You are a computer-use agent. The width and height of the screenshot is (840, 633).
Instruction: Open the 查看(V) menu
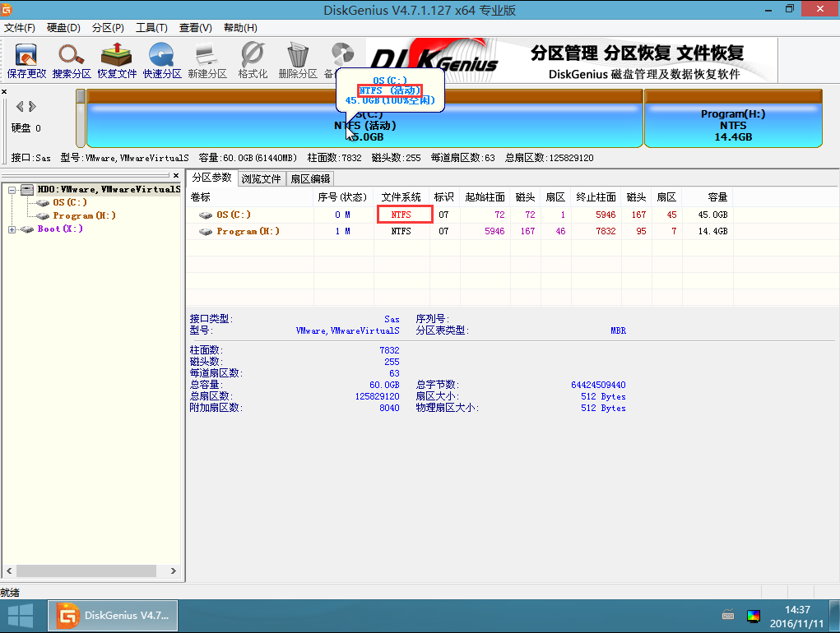tap(195, 28)
